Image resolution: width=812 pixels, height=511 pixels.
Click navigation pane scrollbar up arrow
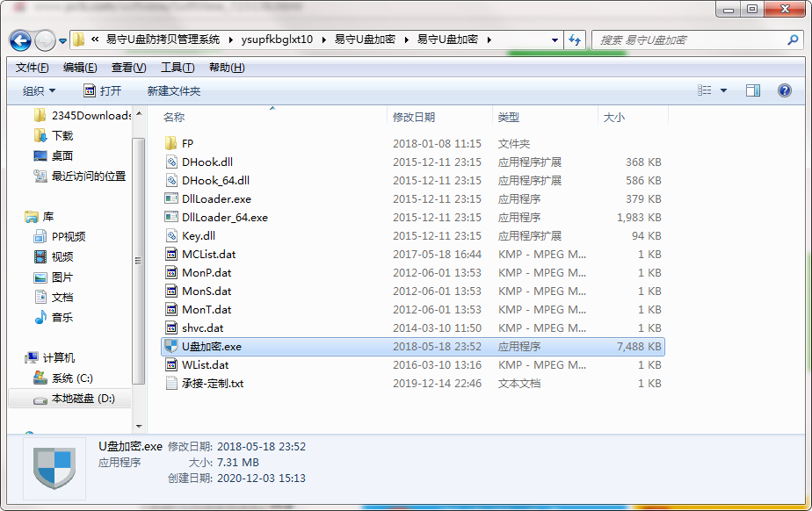click(139, 113)
